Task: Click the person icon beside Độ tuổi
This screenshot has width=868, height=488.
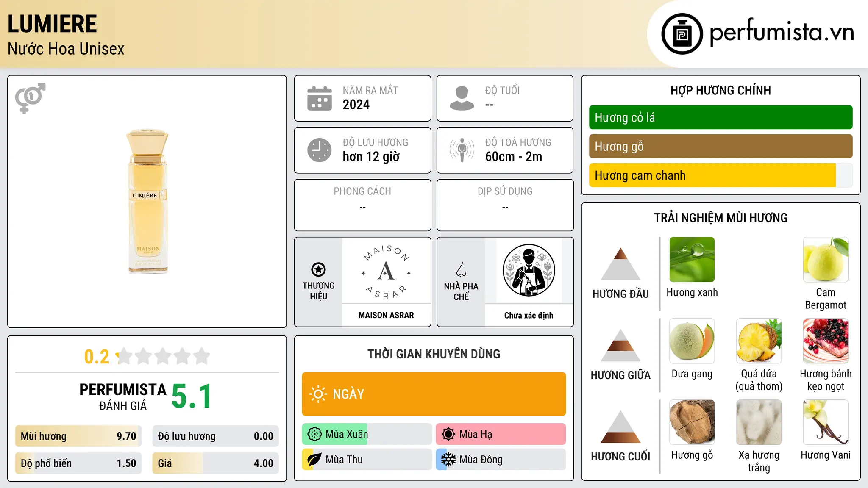Action: click(462, 98)
